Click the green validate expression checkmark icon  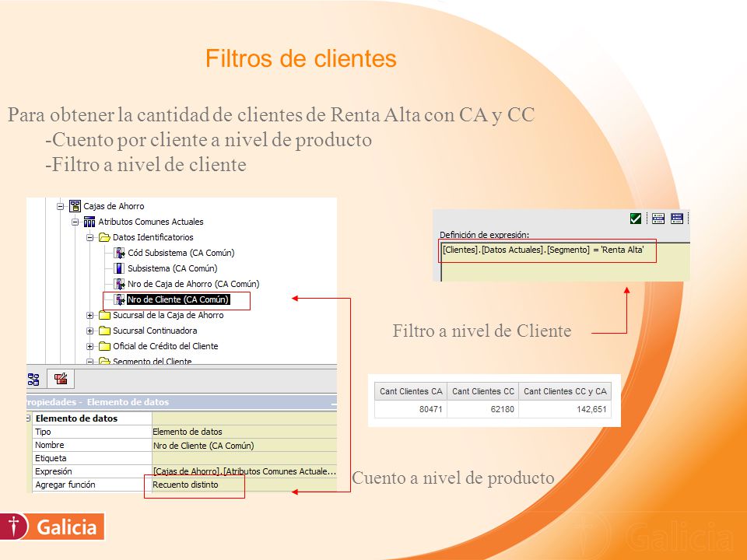click(x=636, y=219)
